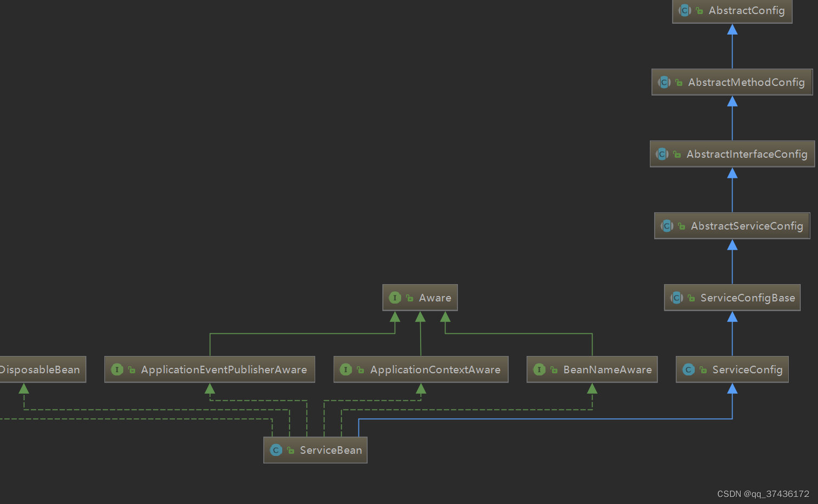Click the ServiceConfigBase text label
This screenshot has width=818, height=504.
click(748, 298)
